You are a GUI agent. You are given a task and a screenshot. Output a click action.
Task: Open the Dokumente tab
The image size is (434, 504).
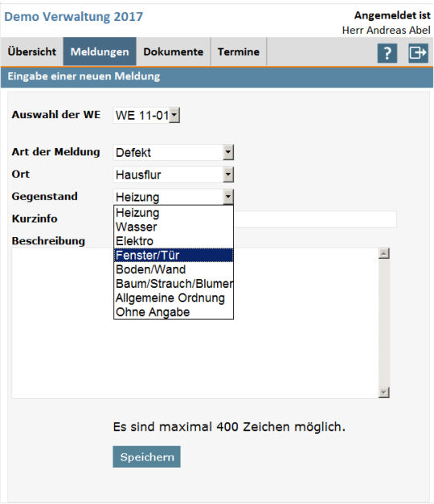pyautogui.click(x=174, y=51)
